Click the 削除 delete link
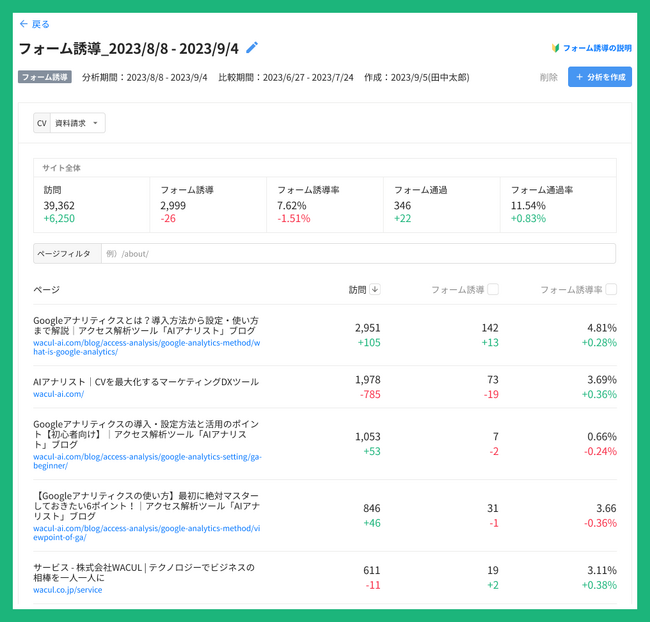 [x=548, y=77]
